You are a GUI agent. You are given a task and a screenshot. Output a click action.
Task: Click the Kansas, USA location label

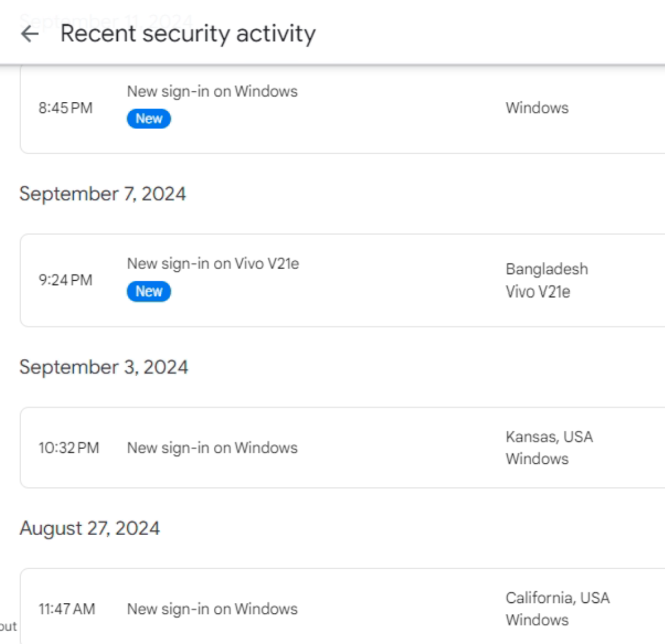coord(548,437)
